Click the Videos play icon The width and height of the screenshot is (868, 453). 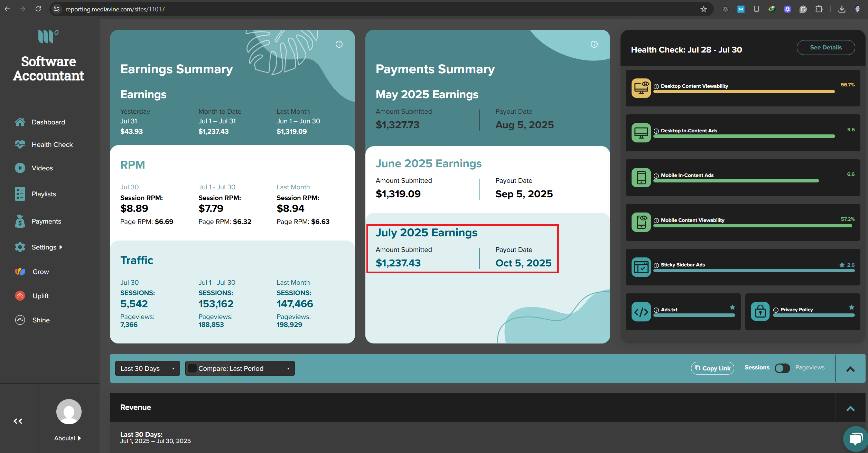click(x=20, y=168)
